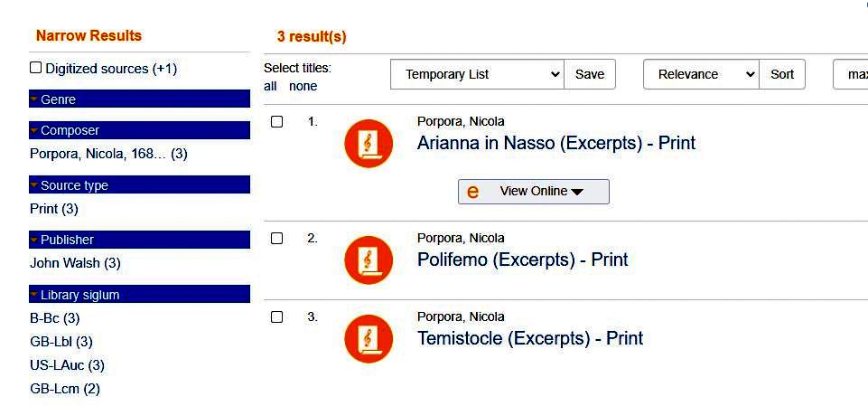The image size is (868, 406).
Task: Open the Temporary List dropdown
Action: (477, 74)
